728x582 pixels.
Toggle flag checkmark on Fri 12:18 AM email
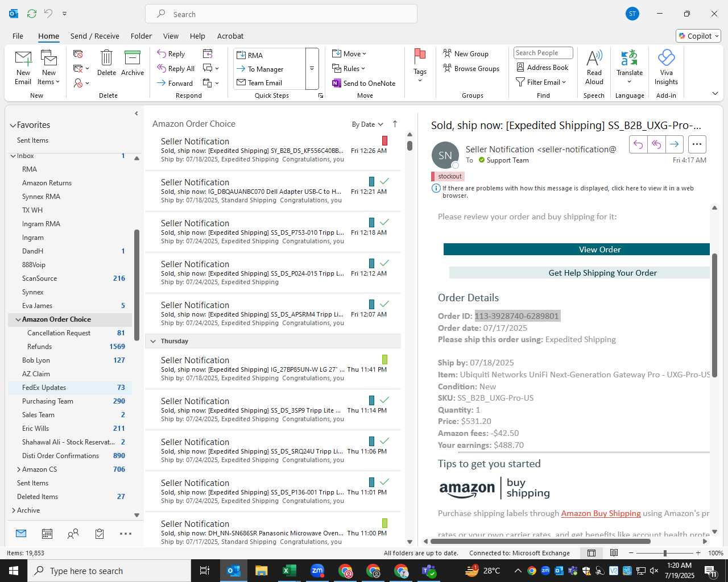pyautogui.click(x=384, y=222)
